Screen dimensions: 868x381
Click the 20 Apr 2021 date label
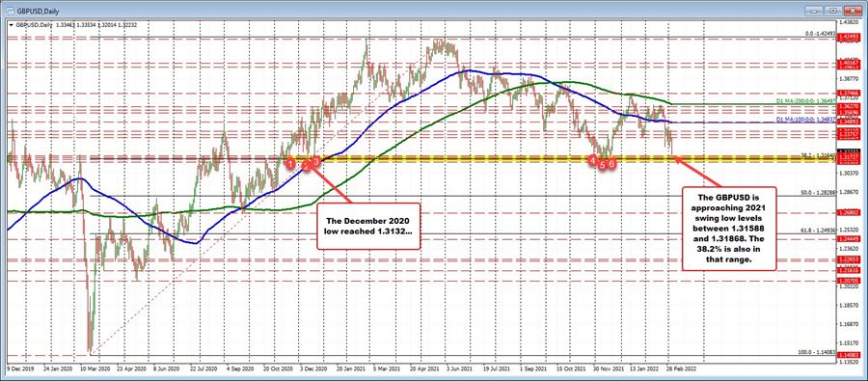pyautogui.click(x=423, y=367)
